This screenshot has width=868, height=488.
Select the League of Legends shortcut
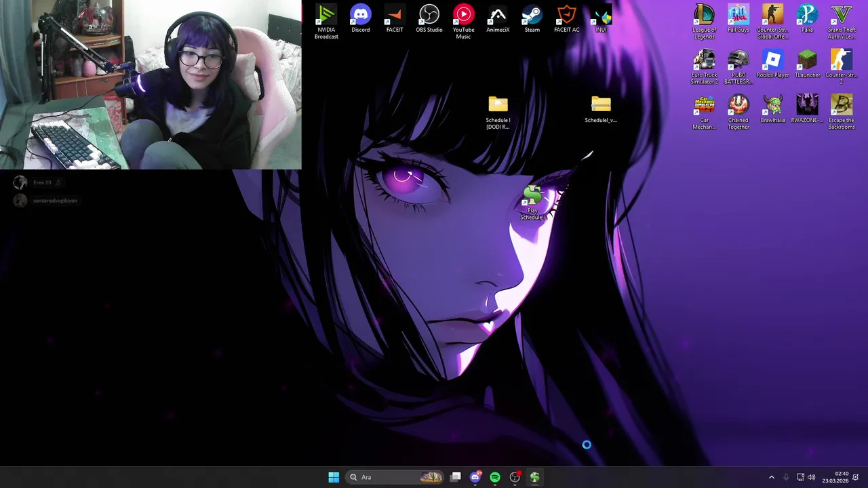coord(704,22)
